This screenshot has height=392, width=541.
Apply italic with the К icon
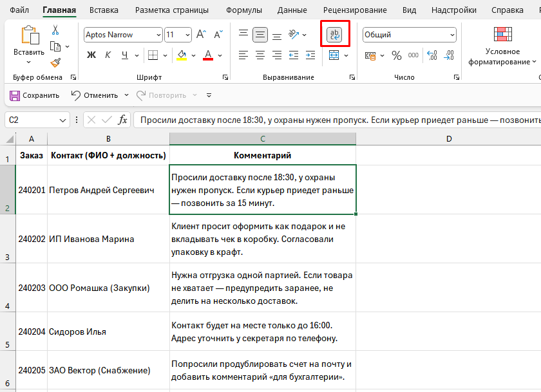(109, 53)
